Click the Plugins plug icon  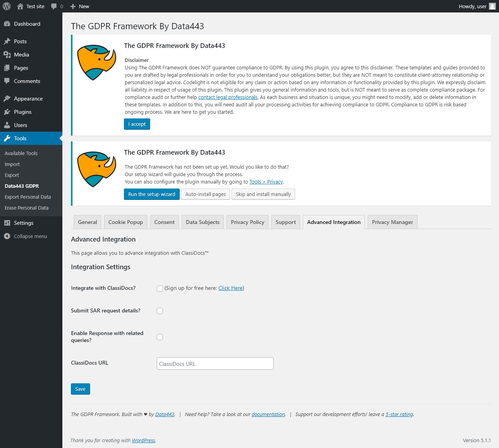click(7, 112)
